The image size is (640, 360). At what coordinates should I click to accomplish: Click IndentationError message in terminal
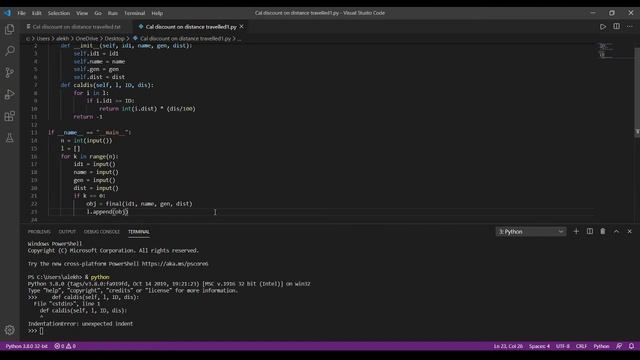click(80, 324)
